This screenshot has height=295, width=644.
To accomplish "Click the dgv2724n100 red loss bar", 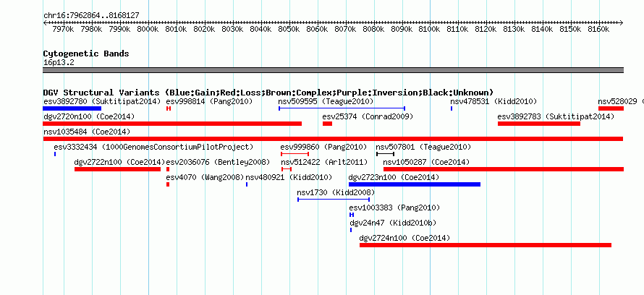I will tap(486, 245).
